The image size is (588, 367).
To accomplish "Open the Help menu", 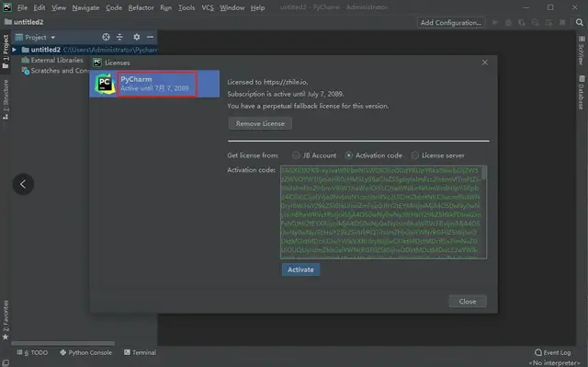I will (257, 7).
